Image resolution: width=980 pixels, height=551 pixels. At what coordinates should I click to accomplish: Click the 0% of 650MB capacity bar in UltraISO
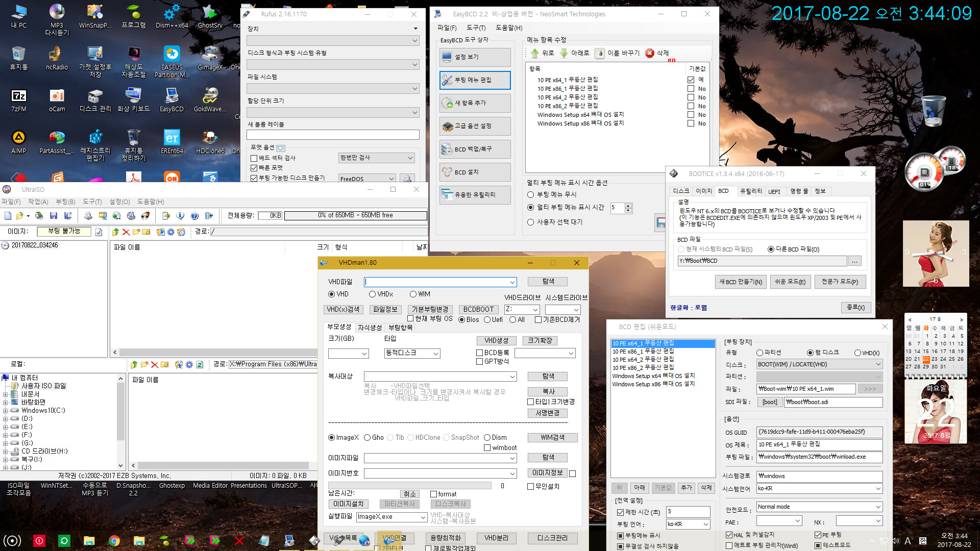355,216
